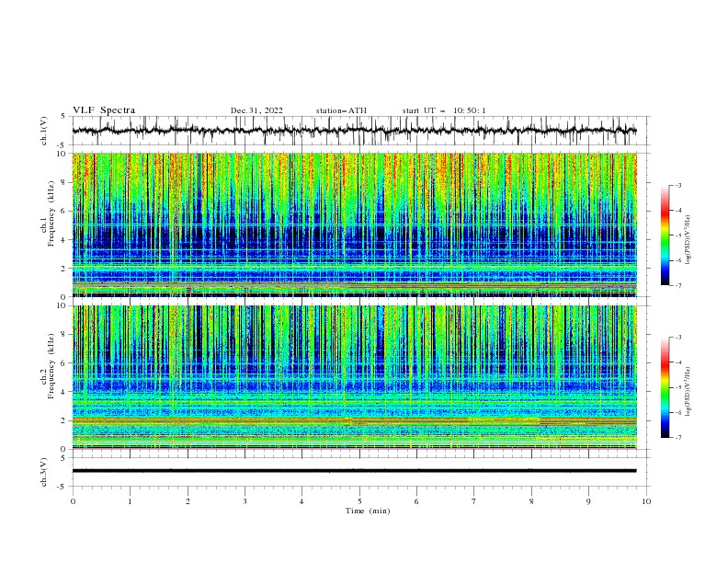Click the 'ch.3(V)' axis label
This screenshot has width=728, height=563.
[44, 472]
